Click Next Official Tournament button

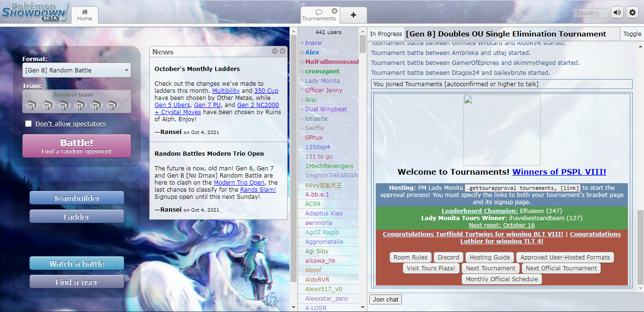coord(561,268)
